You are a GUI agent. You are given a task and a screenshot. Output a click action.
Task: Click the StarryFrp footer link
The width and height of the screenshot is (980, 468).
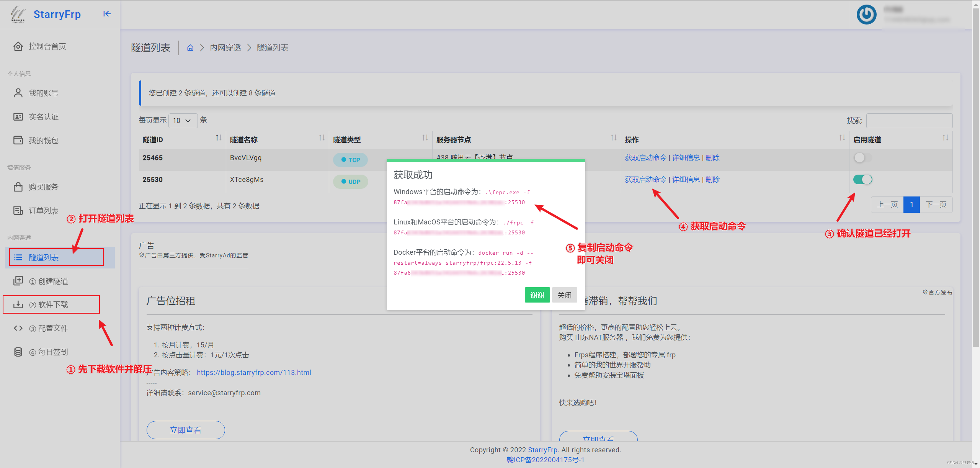(542, 450)
